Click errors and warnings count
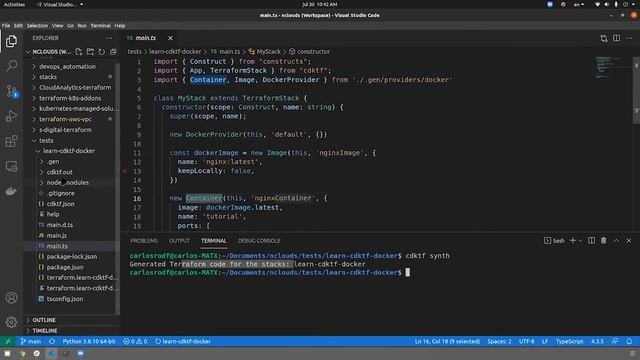The width and height of the screenshot is (640, 360). [135, 341]
